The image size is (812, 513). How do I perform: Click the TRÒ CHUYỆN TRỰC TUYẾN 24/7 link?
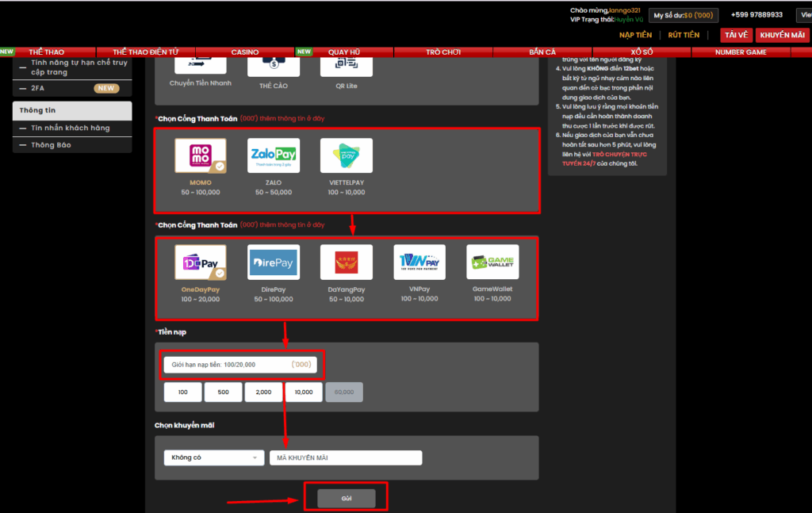coord(606,159)
